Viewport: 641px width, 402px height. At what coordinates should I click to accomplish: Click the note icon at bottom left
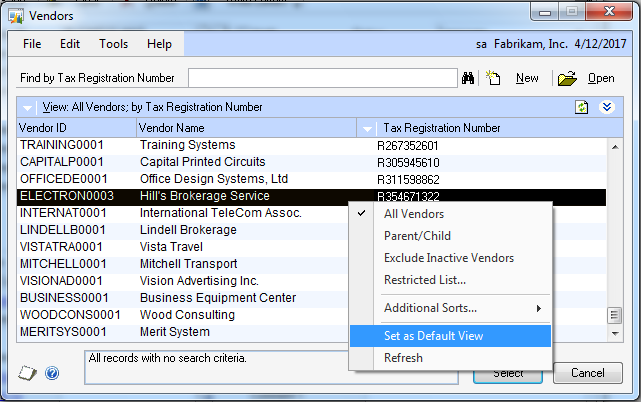coord(27,373)
